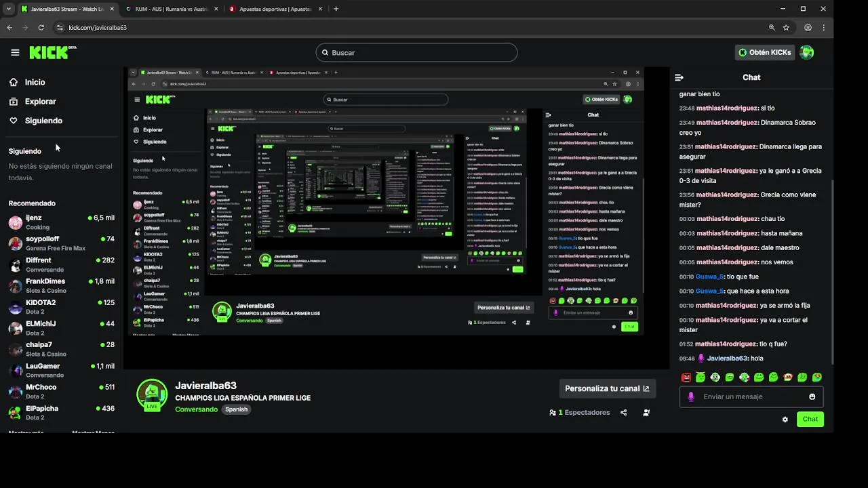Open the hamburger menu beside Kick logo
This screenshot has width=868, height=488.
[x=15, y=52]
